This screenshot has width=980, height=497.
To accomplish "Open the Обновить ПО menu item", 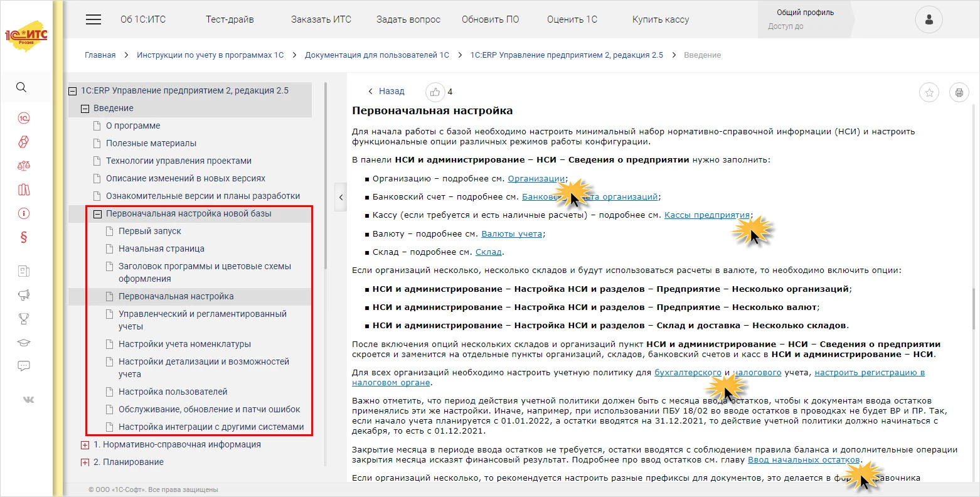I will click(x=491, y=19).
